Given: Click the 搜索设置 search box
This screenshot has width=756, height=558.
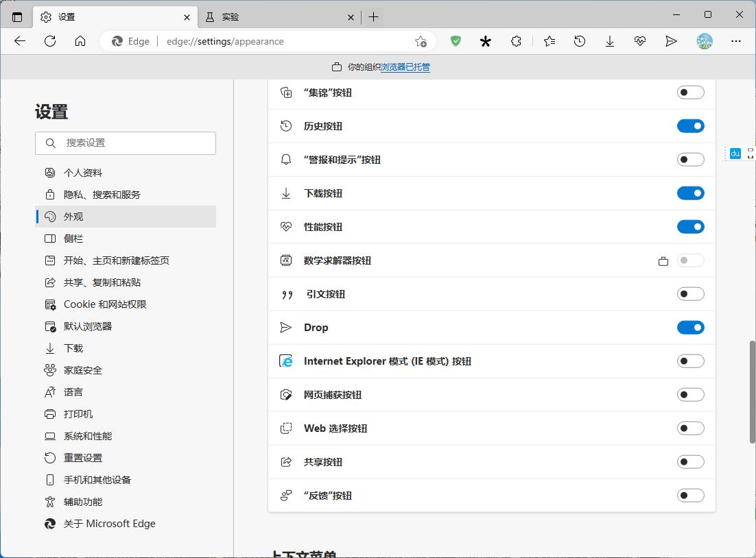Looking at the screenshot, I should (126, 143).
